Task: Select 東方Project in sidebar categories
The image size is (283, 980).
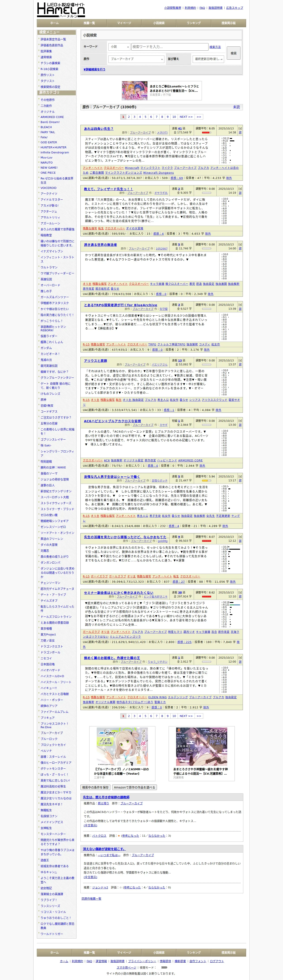Action: point(48,635)
